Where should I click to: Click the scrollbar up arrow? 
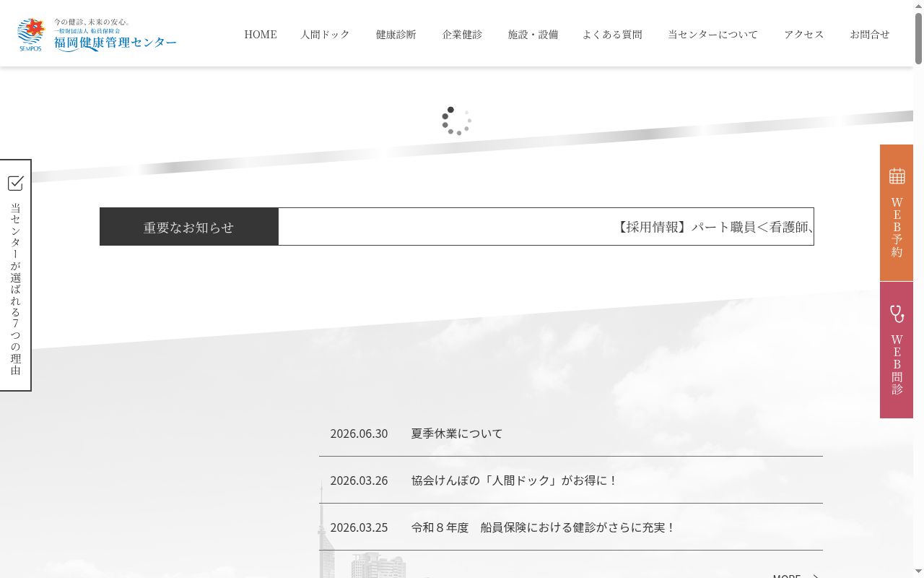click(x=918, y=6)
